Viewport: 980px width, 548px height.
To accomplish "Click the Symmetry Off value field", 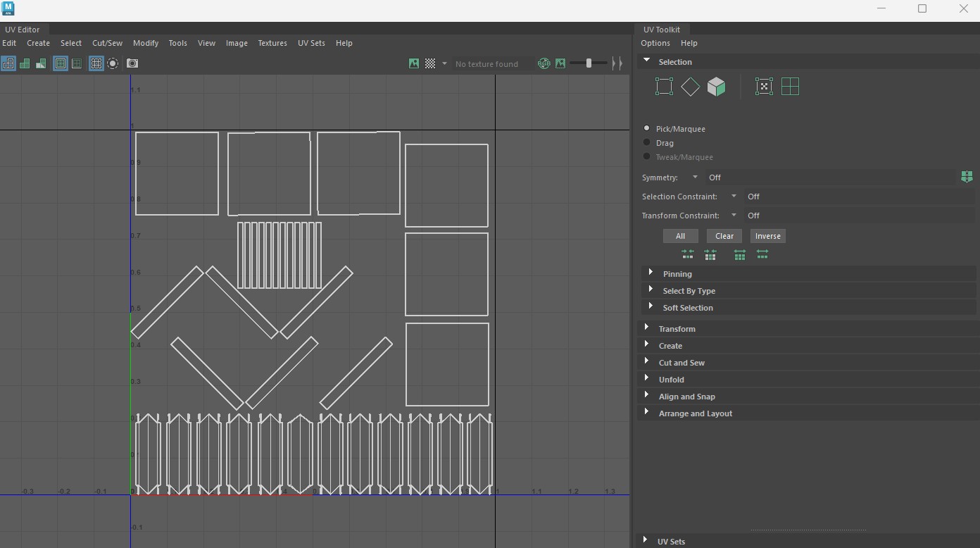I will click(831, 178).
